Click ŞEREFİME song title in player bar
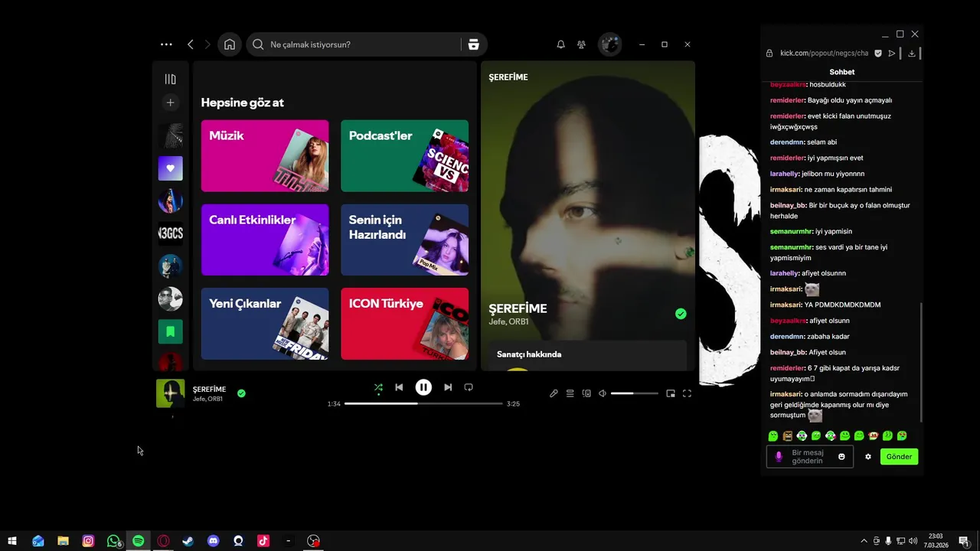 209,390
